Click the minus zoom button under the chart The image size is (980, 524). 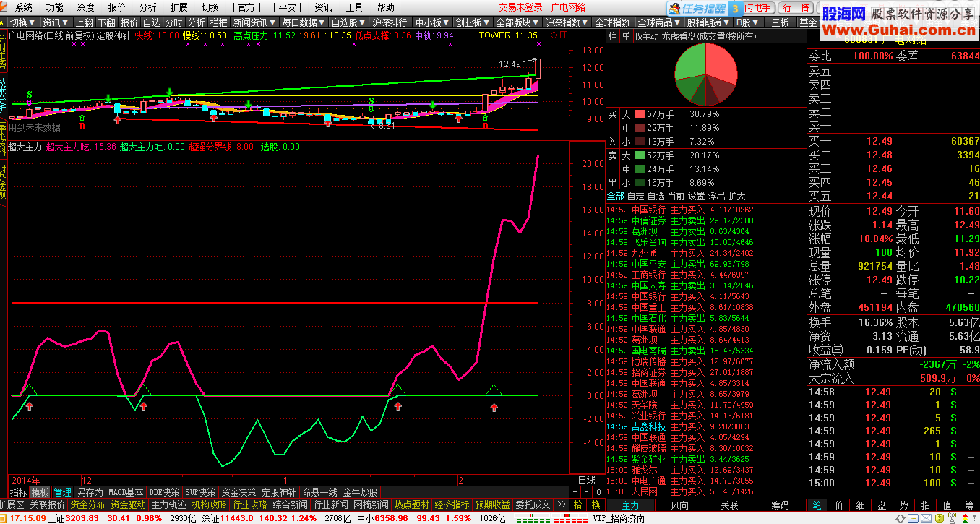[586, 492]
